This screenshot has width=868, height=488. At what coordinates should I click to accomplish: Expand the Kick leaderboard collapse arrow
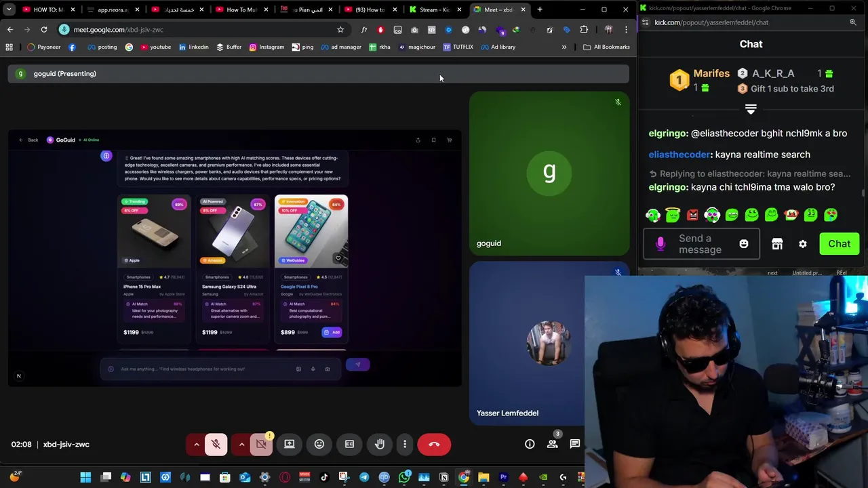click(x=751, y=108)
